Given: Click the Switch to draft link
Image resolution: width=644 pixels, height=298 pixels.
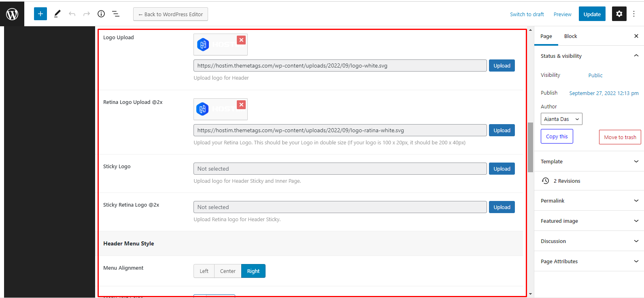Looking at the screenshot, I should click(x=527, y=14).
